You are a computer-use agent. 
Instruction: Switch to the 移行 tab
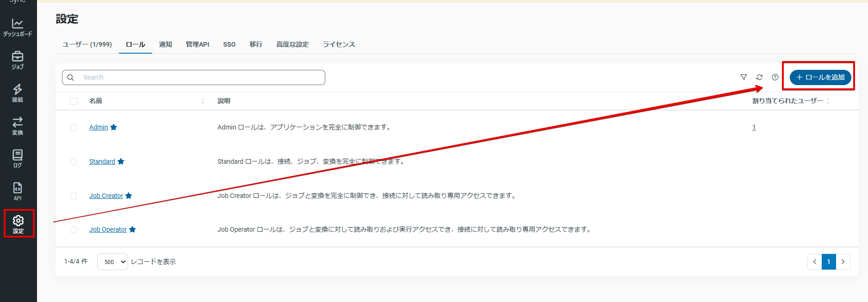tap(256, 44)
